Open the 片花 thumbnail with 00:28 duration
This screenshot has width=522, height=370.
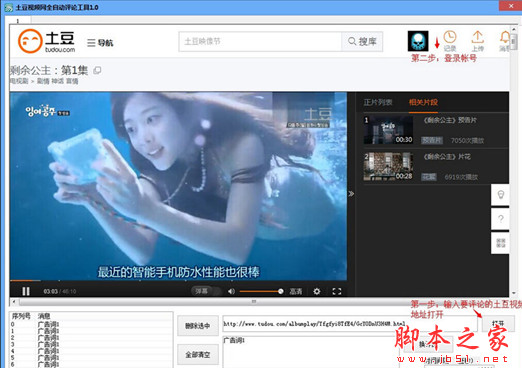pyautogui.click(x=388, y=167)
